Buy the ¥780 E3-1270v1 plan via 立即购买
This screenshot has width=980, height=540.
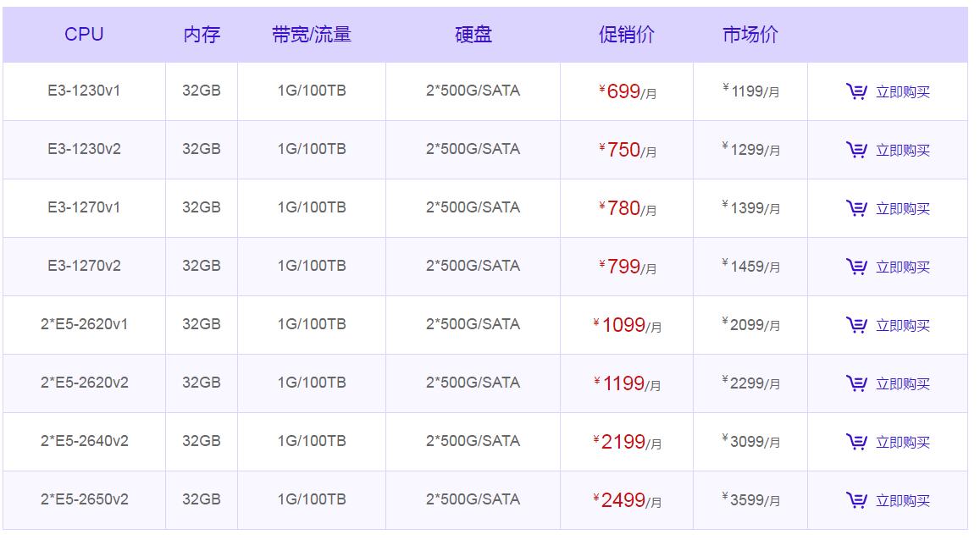[x=902, y=209]
